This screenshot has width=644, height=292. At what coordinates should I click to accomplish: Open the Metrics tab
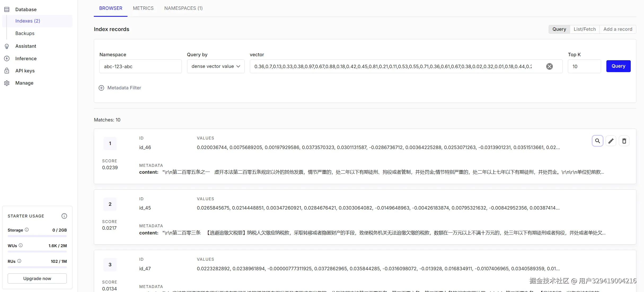coord(143,8)
